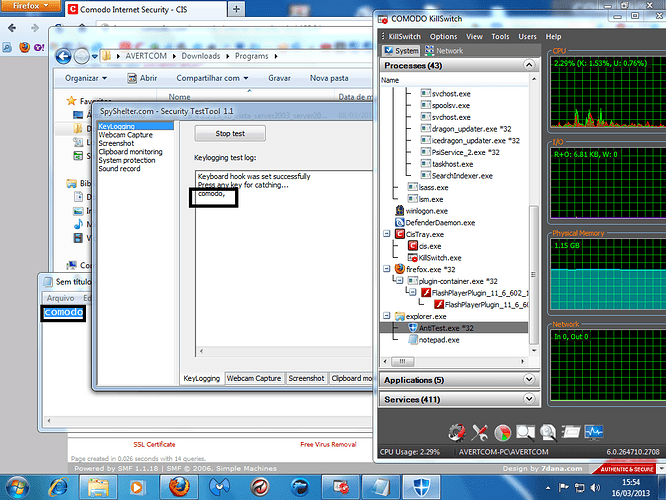Click Gravar in the Explorer toolbar

279,78
